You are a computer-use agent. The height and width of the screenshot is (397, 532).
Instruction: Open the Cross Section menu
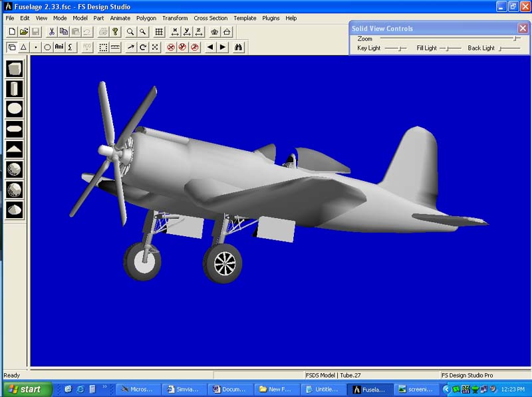point(210,18)
